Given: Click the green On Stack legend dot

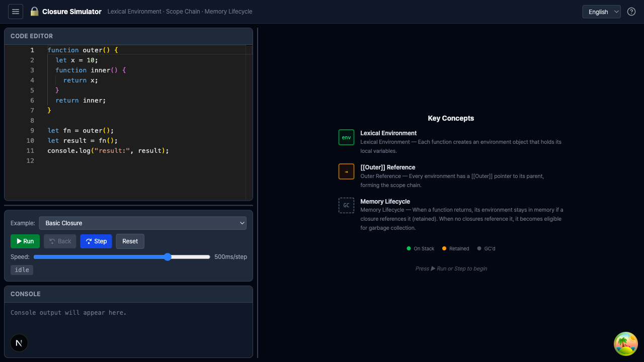Looking at the screenshot, I should coord(409,248).
